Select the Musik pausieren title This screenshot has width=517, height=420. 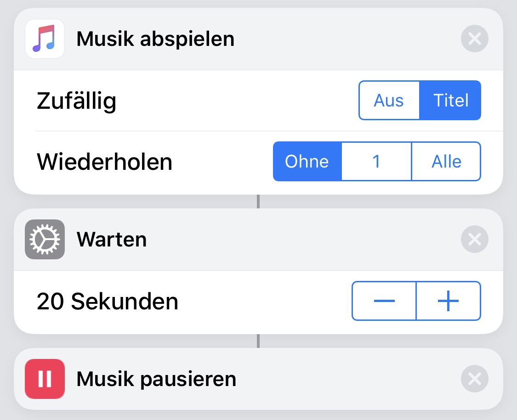pos(156,379)
